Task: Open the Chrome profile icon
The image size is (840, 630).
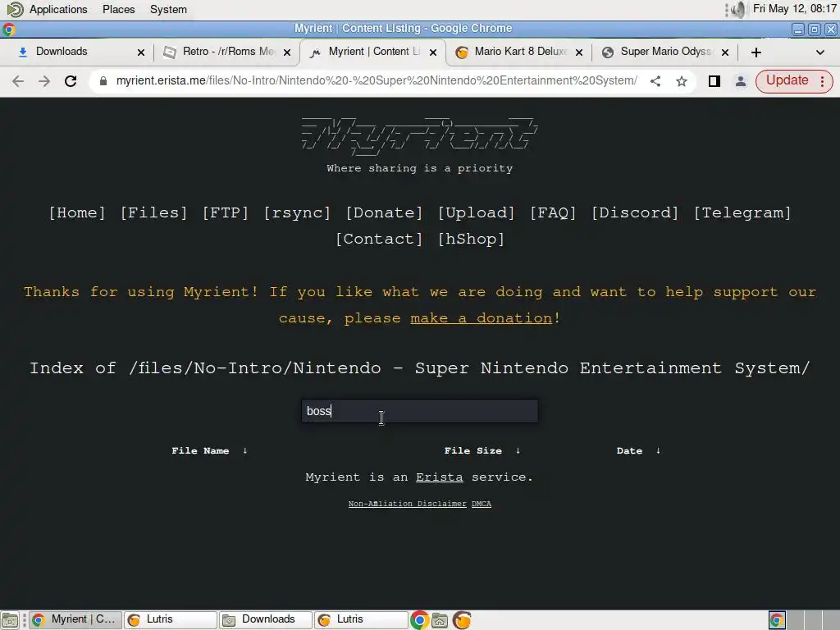Action: 741,81
